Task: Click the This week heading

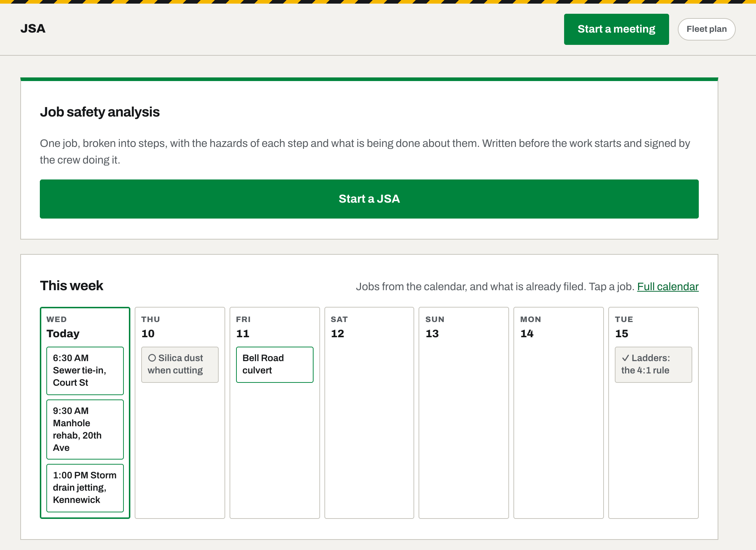Action: point(72,286)
